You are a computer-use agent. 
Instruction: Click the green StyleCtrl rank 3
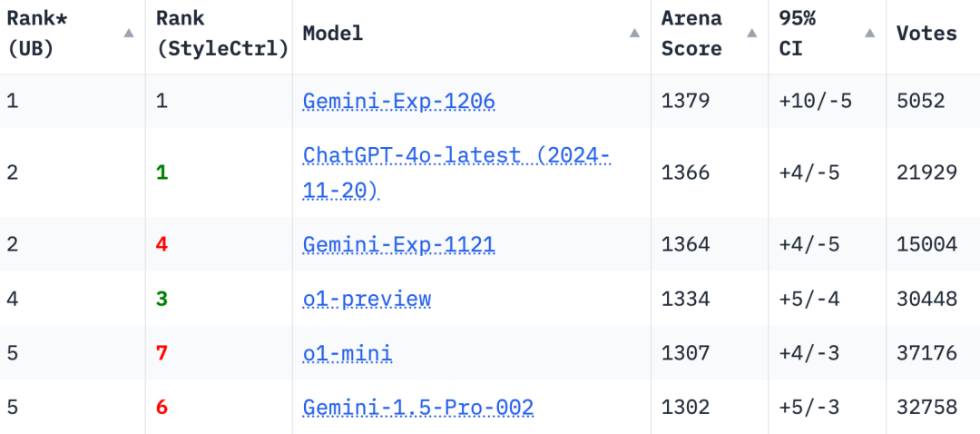pos(162,299)
